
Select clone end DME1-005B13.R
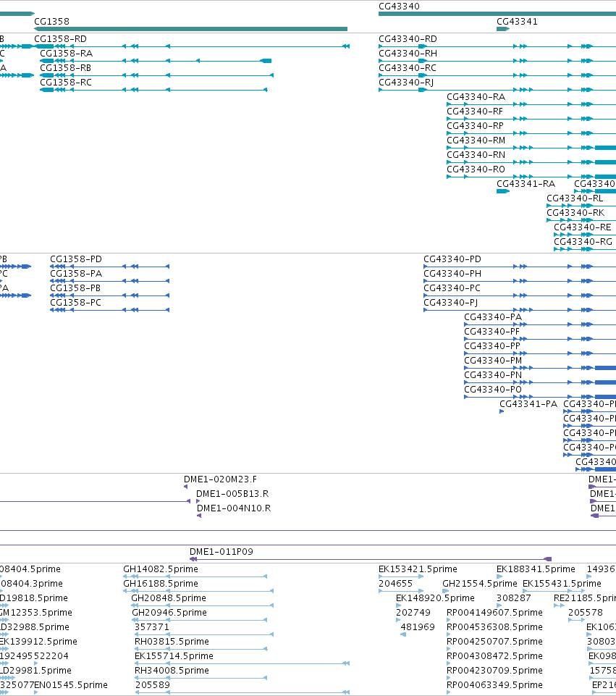click(232, 494)
